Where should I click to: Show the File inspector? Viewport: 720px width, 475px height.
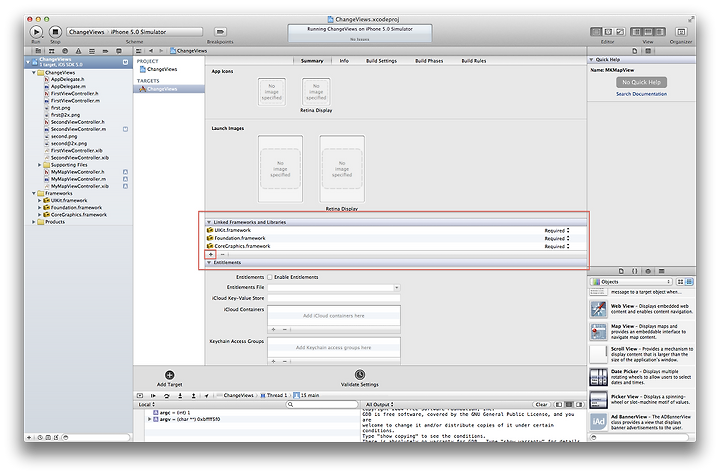[635, 51]
